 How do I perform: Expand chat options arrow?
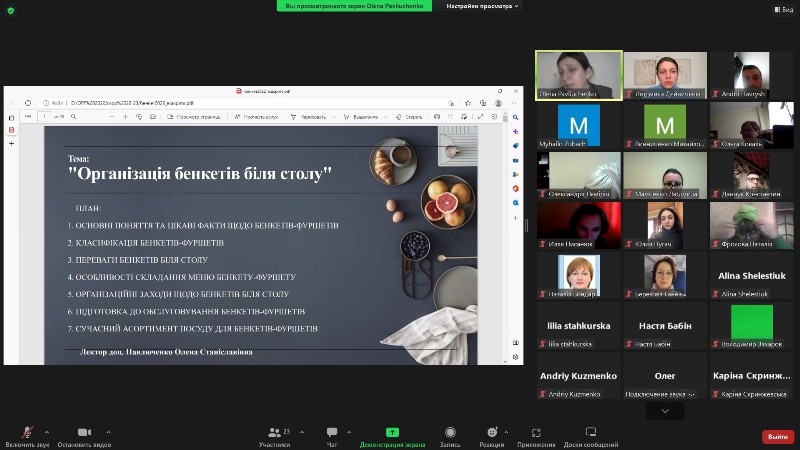point(349,432)
